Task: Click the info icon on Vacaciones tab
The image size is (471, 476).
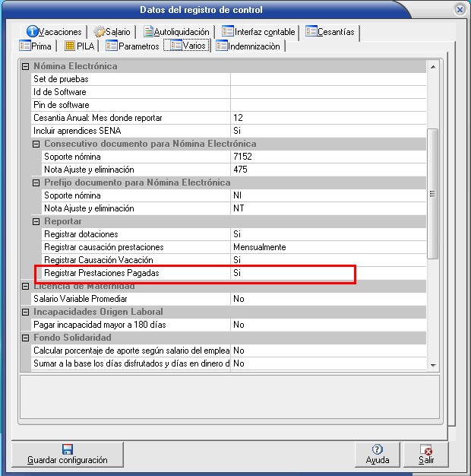Action: coord(32,32)
